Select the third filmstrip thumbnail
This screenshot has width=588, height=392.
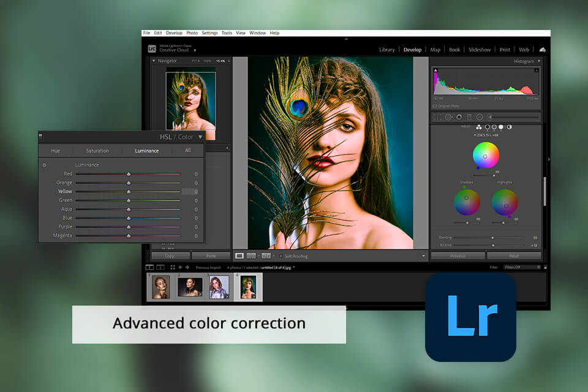tap(219, 287)
